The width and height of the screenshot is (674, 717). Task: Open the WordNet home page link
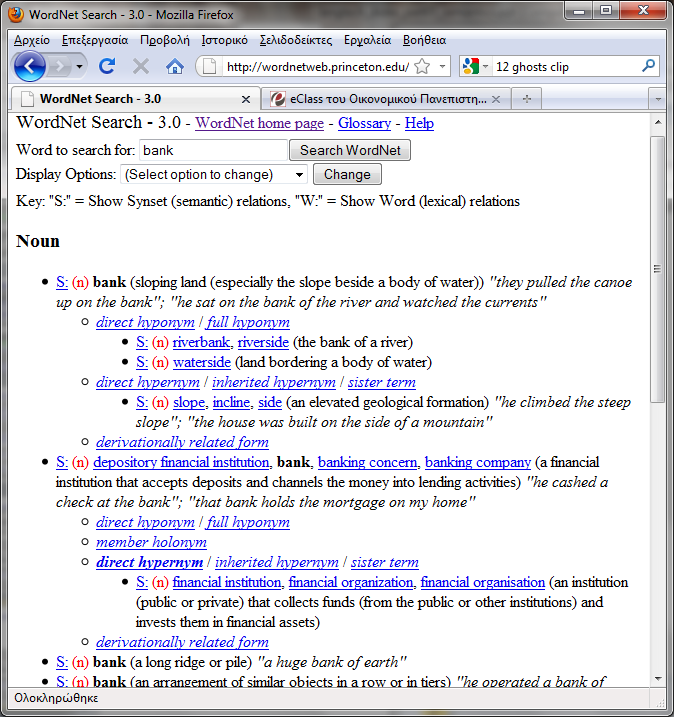[259, 123]
